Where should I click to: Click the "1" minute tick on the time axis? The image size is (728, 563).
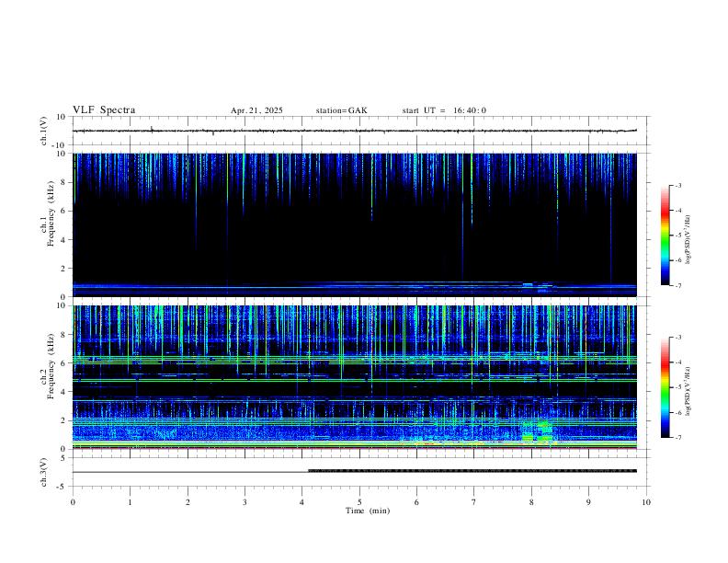pyautogui.click(x=130, y=502)
